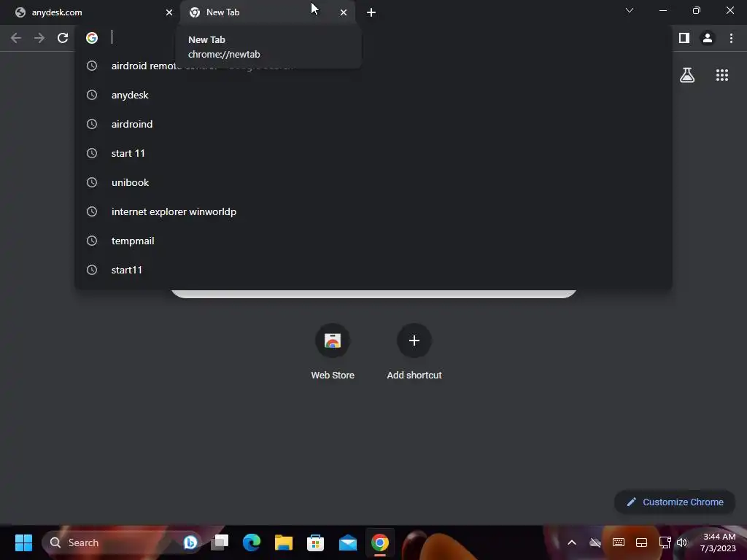Open the Google apps grid

coord(722,75)
